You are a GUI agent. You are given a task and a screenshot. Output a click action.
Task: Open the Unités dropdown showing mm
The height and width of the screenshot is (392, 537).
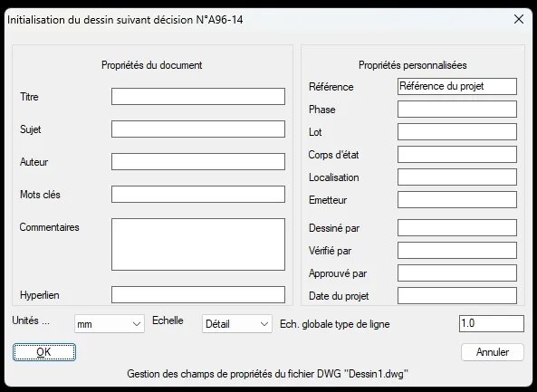pos(110,324)
